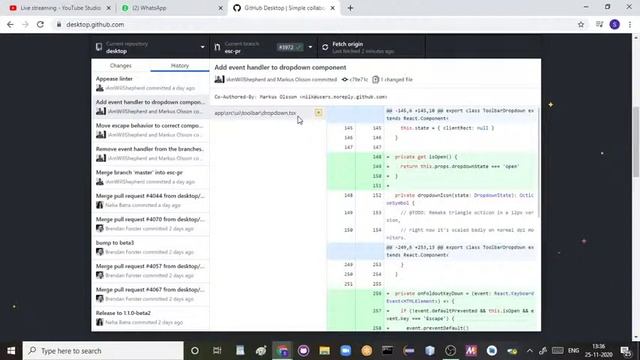Screen dimensions: 640x360
Task: Open the Chrome profile avatar menu
Action: click(615, 24)
